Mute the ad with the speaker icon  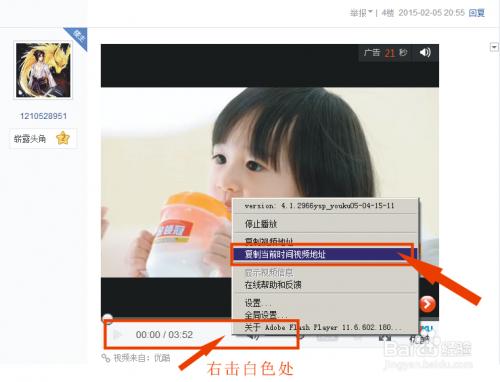point(425,52)
